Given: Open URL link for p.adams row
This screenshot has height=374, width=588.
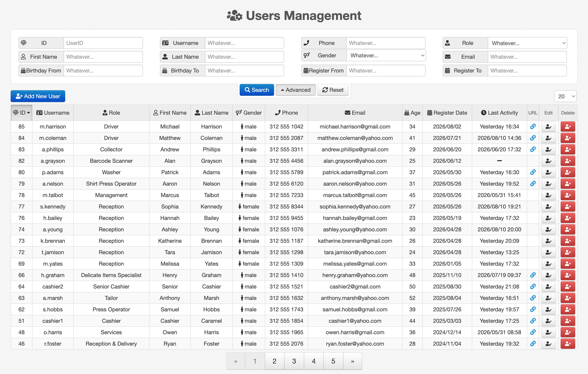Looking at the screenshot, I should click(533, 172).
